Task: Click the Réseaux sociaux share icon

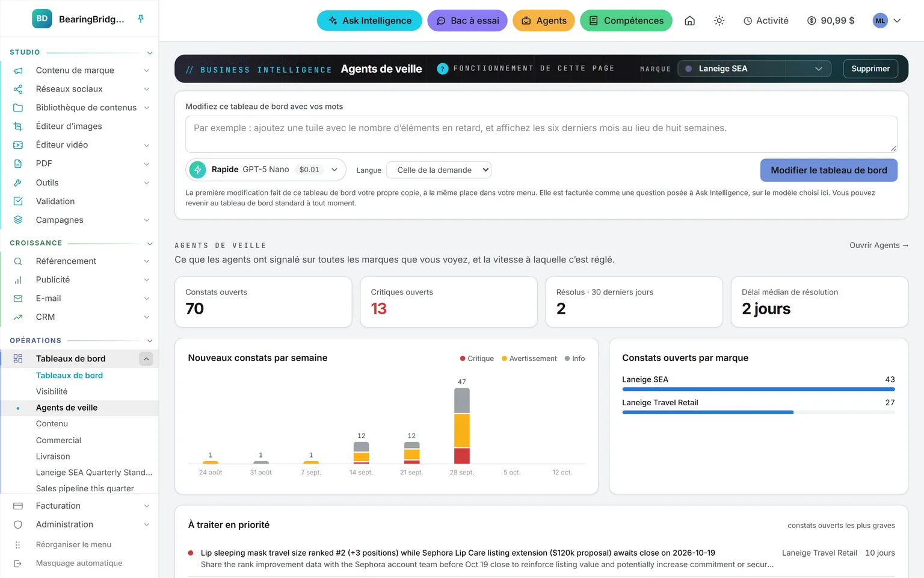Action: pyautogui.click(x=18, y=89)
